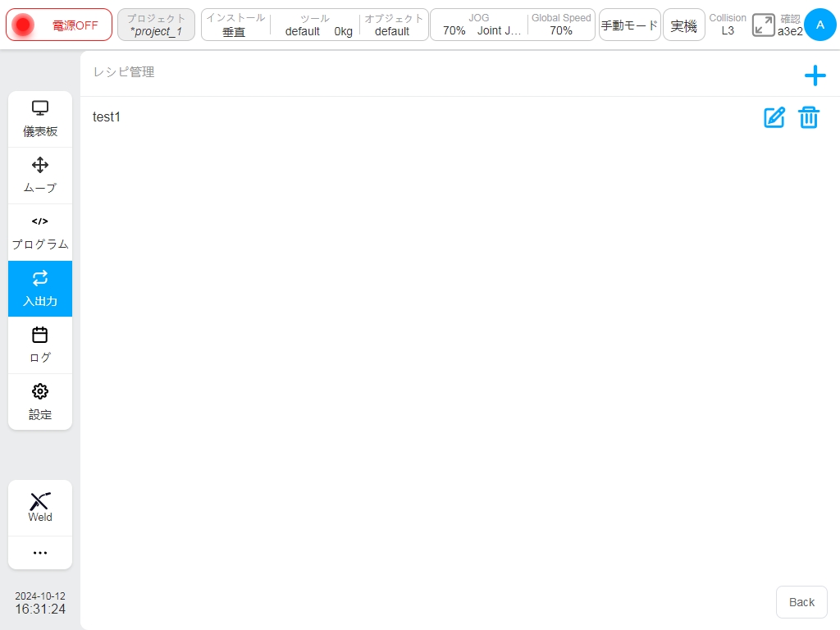Show more plugins with ellipsis
This screenshot has height=630, width=840.
(40, 553)
